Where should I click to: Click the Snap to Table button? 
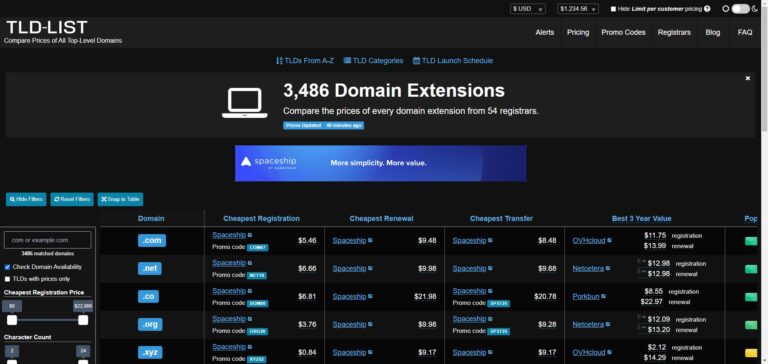coord(120,199)
